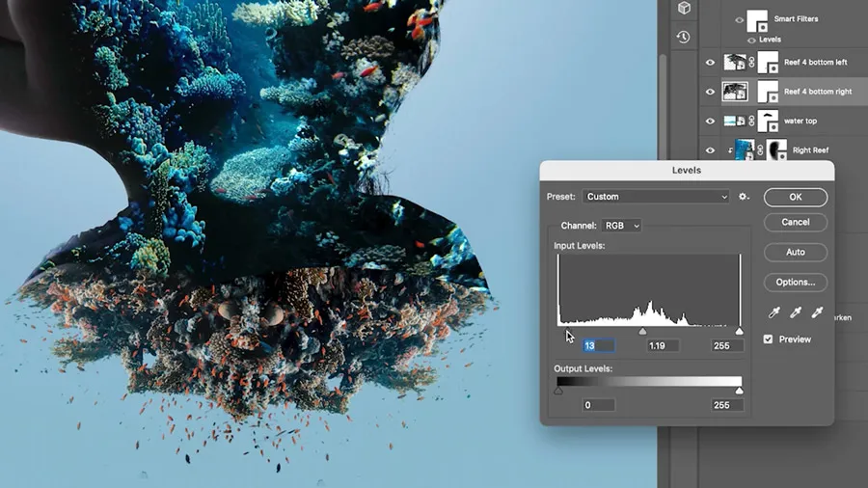Select the water top mask thumbnail
Screen dimensions: 868x488
click(x=768, y=121)
